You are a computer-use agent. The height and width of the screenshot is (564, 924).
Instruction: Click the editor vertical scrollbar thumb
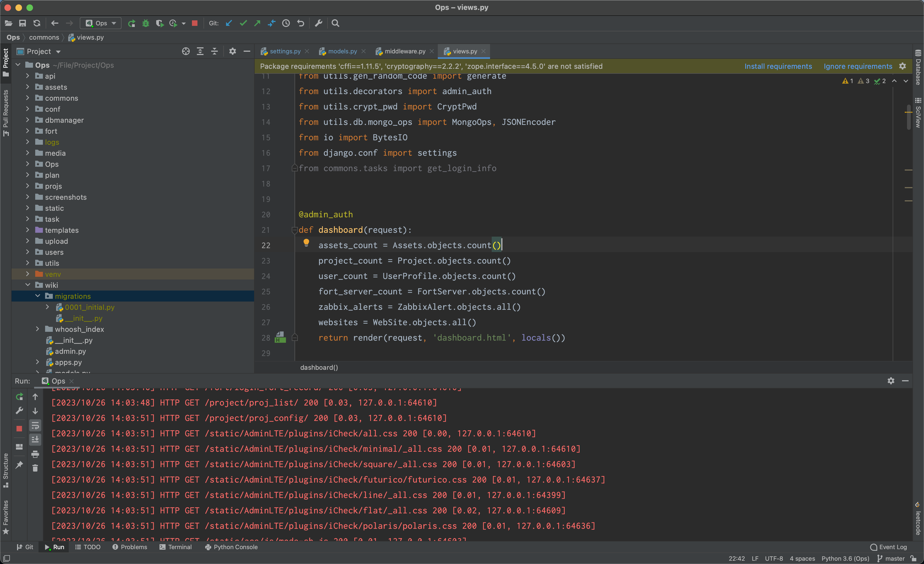(908, 117)
